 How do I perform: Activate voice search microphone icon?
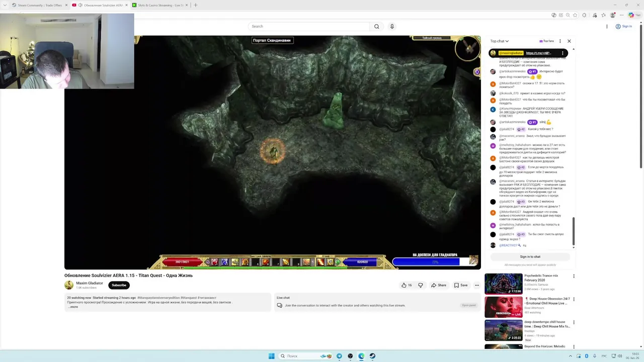pyautogui.click(x=392, y=26)
